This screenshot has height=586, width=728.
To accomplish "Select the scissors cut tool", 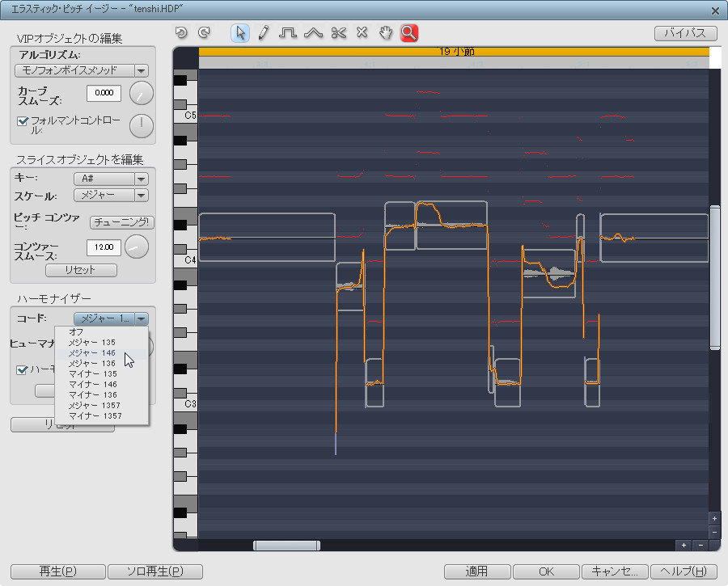I will [339, 33].
